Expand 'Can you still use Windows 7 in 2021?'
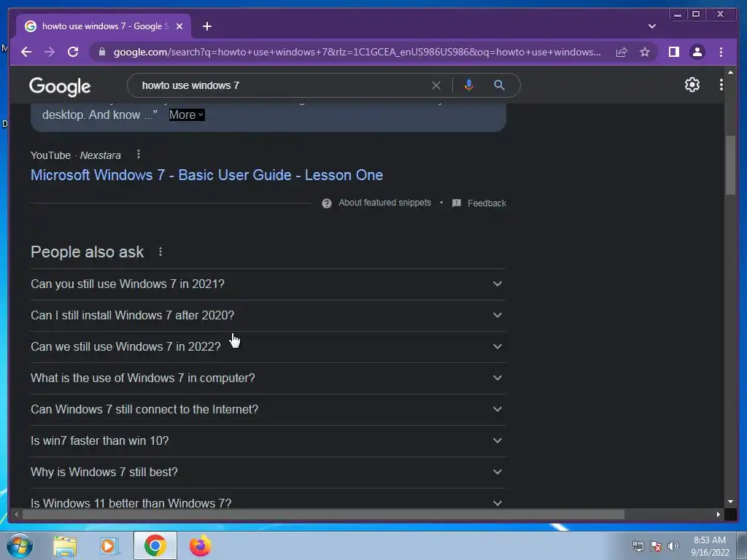Image resolution: width=747 pixels, height=560 pixels. pyautogui.click(x=268, y=284)
